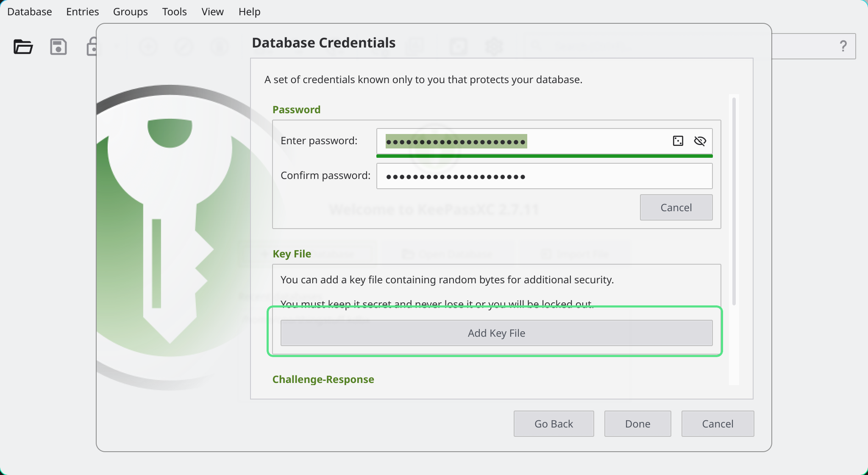Screen dimensions: 868x475
Task: Save the database using the save icon
Action: pos(58,47)
